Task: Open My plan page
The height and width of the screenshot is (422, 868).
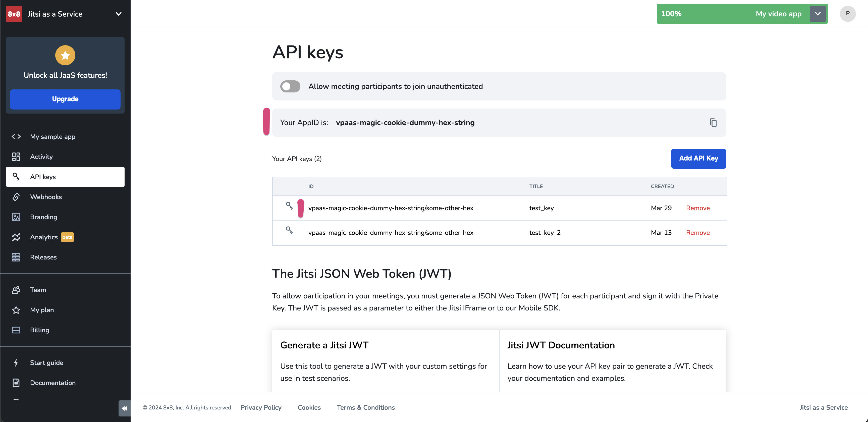Action: point(65,310)
